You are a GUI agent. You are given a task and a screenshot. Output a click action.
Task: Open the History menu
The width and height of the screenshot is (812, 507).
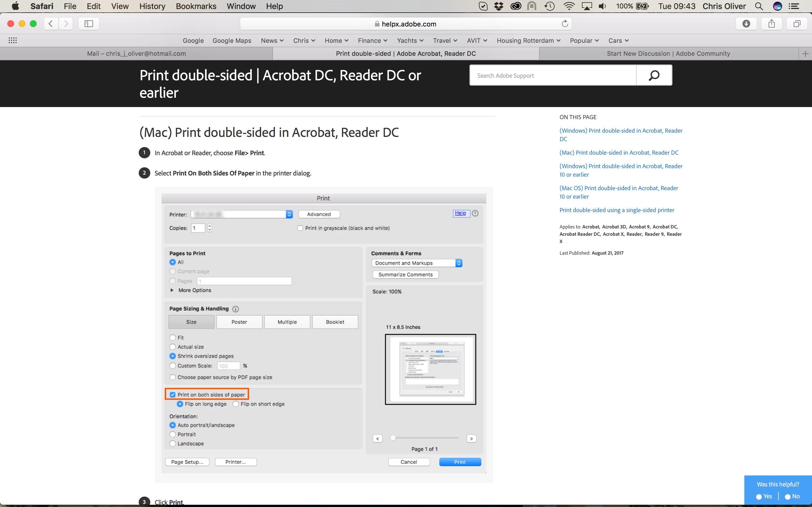coord(152,6)
